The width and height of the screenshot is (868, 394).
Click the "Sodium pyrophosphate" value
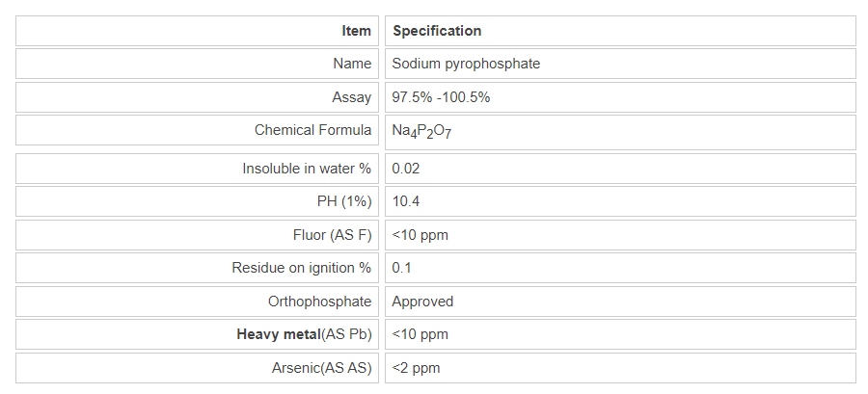click(x=466, y=64)
